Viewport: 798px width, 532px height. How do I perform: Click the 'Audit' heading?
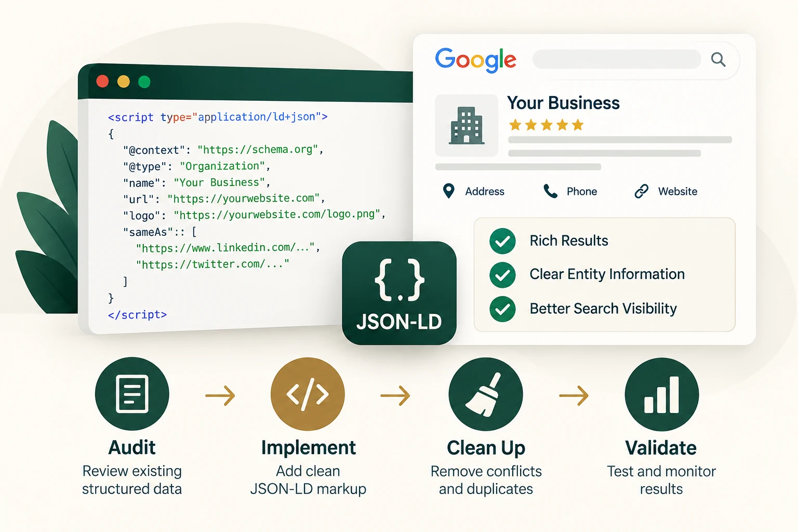coord(132,447)
